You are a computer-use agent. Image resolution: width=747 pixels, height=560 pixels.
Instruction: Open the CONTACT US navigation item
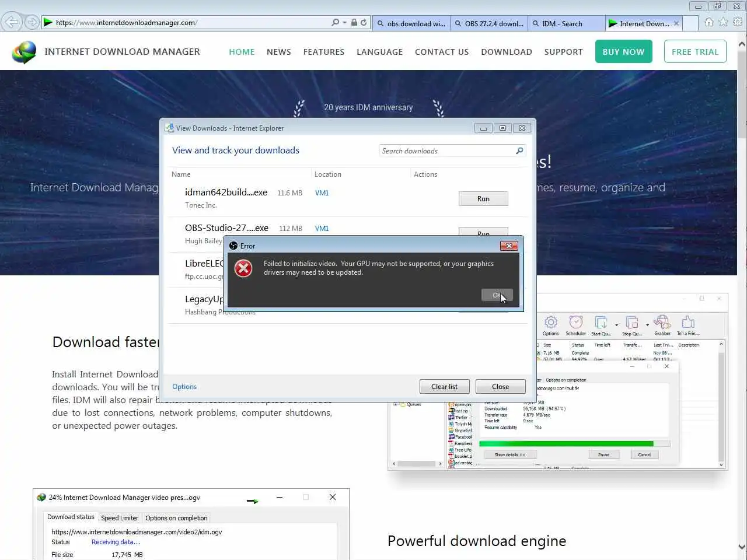click(442, 52)
